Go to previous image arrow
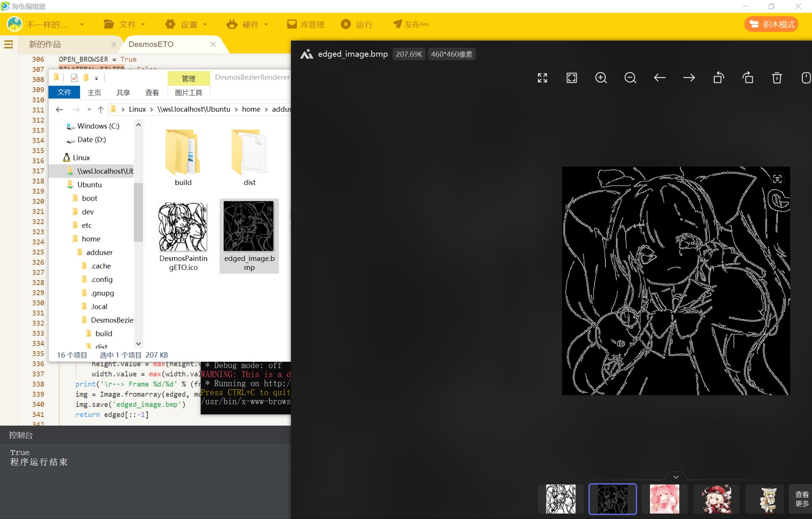Screen dimensions: 812x519 pos(659,78)
